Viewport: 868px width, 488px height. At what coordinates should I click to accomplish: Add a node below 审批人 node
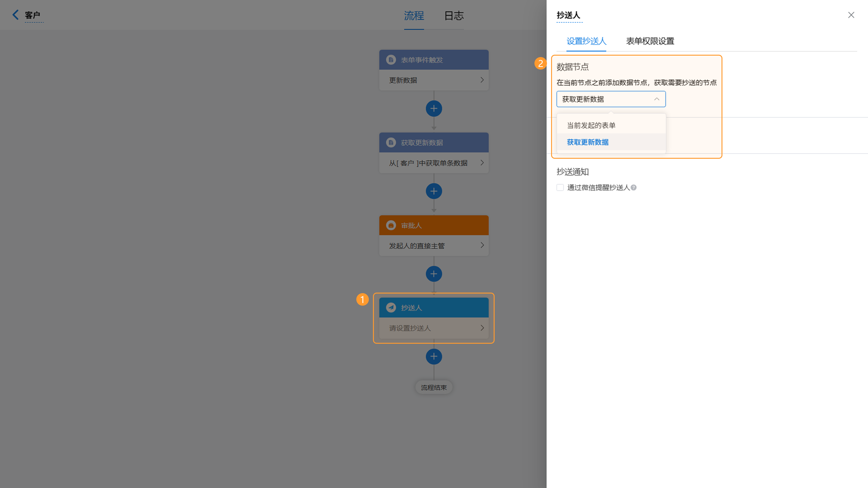click(434, 274)
